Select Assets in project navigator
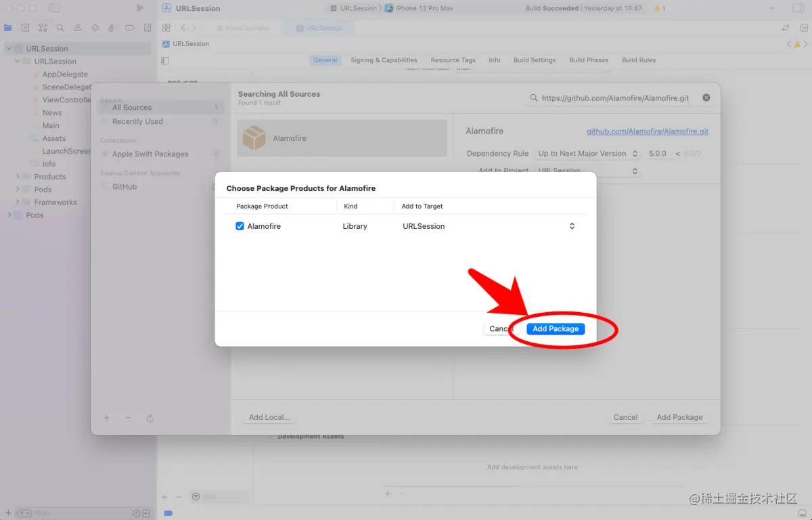Screen dimensions: 812x520 point(54,138)
